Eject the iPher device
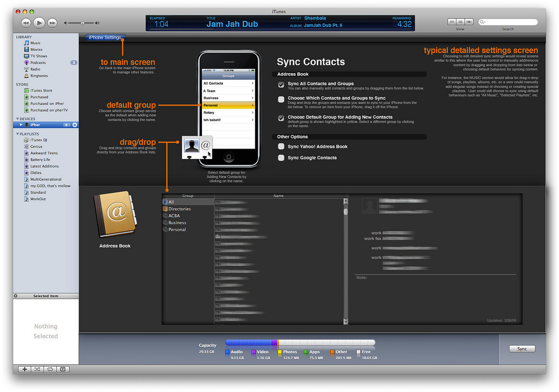This screenshot has width=559, height=392. pyautogui.click(x=74, y=125)
